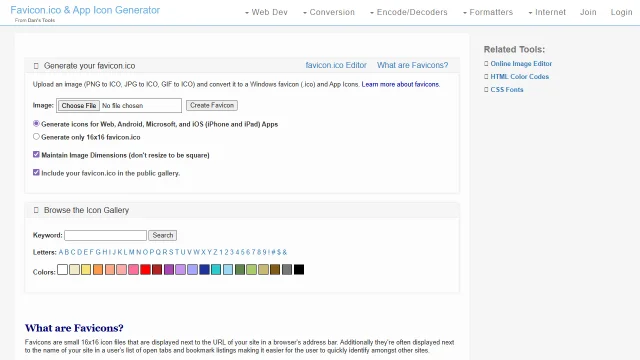The image size is (640, 360).
Task: Browse icons starting with letter M
Action: pyautogui.click(x=131, y=252)
